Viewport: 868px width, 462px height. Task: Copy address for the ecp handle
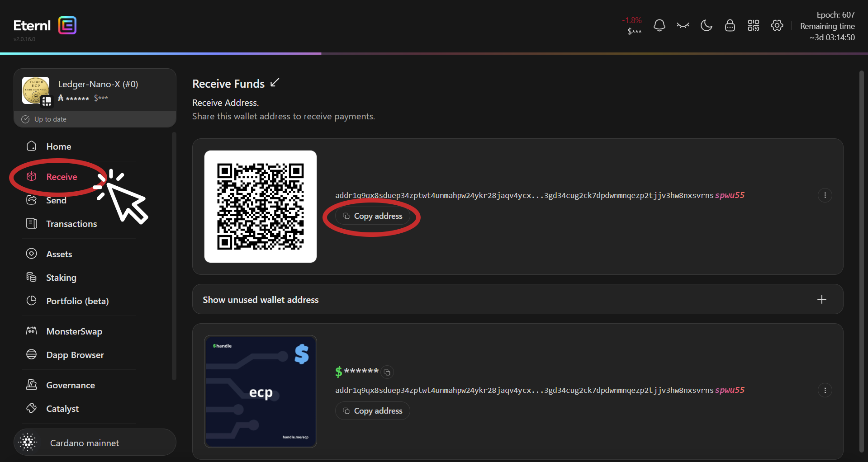click(x=373, y=411)
